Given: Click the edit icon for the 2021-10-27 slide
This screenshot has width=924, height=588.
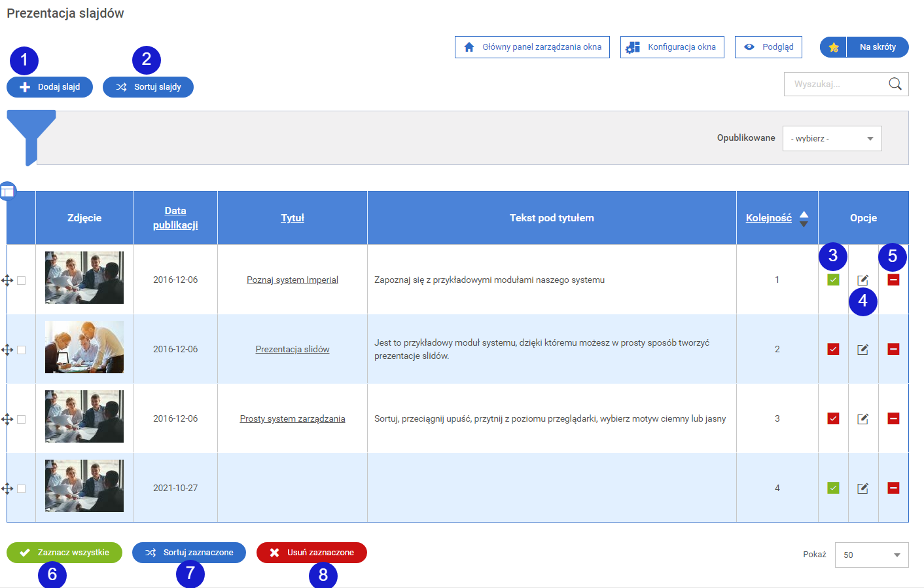Looking at the screenshot, I should point(862,488).
